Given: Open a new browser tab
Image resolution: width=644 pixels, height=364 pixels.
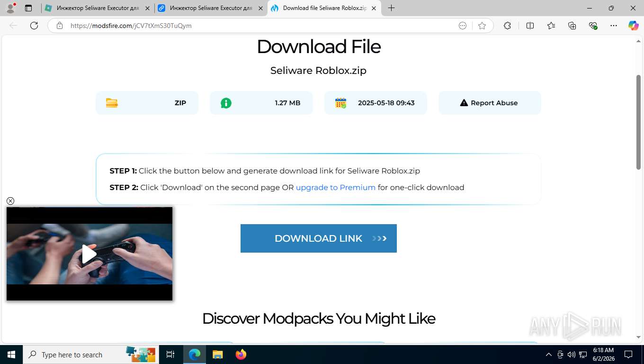Looking at the screenshot, I should coord(391,8).
